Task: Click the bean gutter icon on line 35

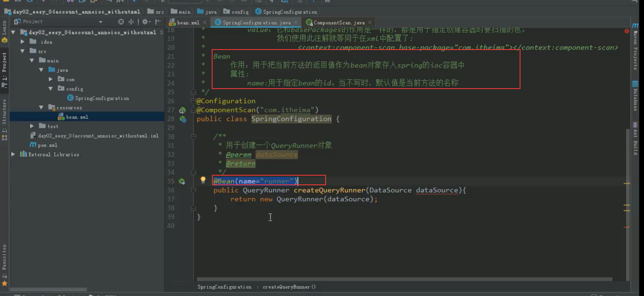Action: coord(182,181)
